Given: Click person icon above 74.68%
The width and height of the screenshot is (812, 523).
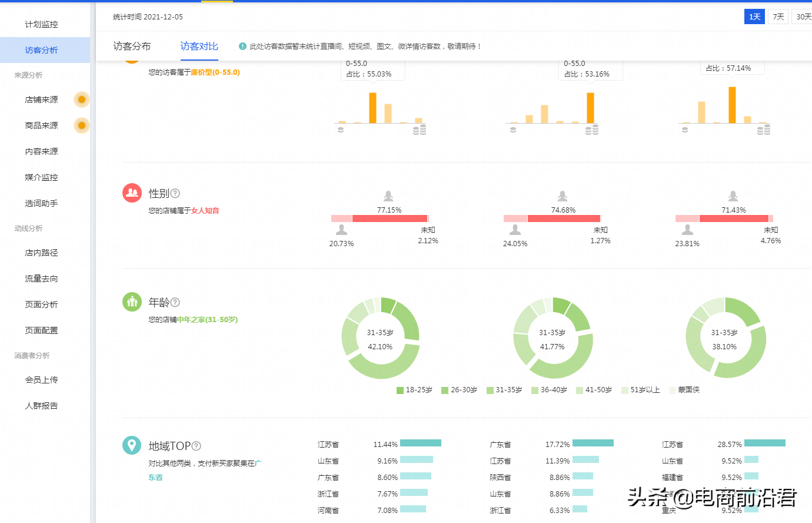Looking at the screenshot, I should [x=563, y=196].
